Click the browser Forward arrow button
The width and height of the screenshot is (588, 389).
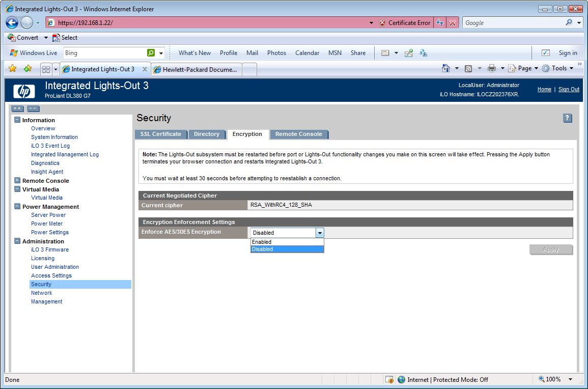(26, 23)
